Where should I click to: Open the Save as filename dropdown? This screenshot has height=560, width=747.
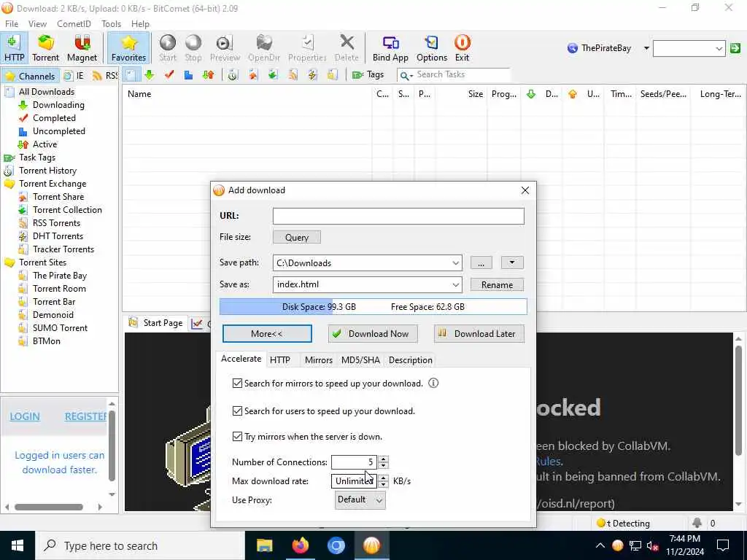(455, 285)
